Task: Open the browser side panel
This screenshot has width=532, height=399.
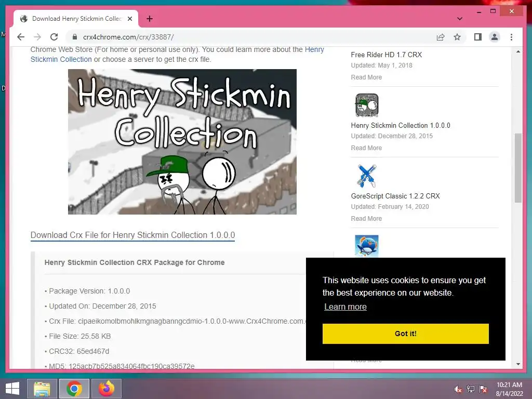Action: click(478, 37)
